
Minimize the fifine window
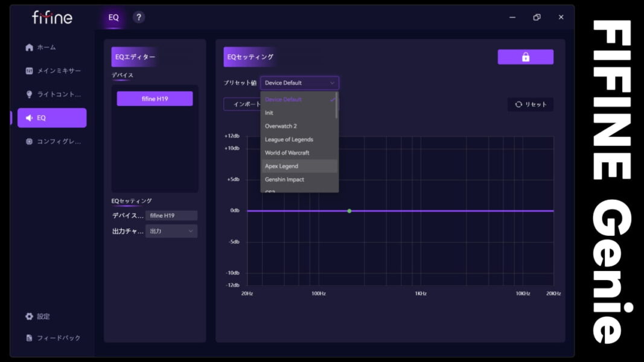click(512, 17)
